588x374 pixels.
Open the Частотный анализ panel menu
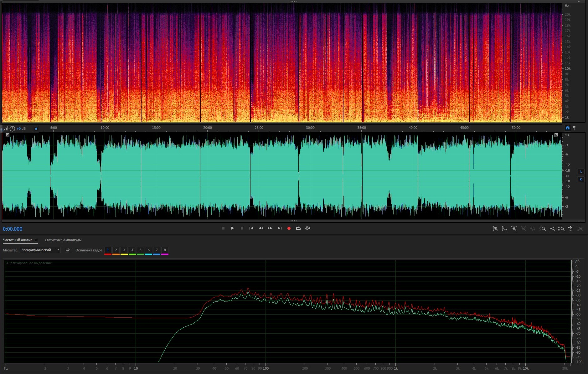tap(36, 240)
